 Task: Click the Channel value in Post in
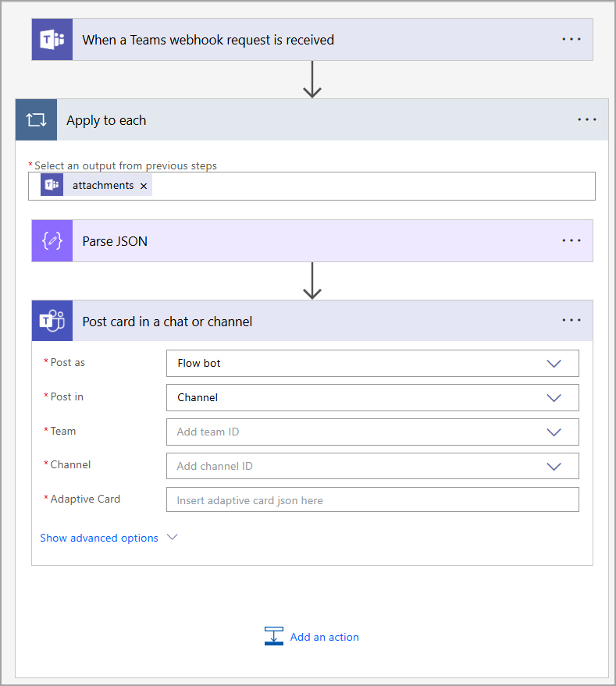point(198,398)
